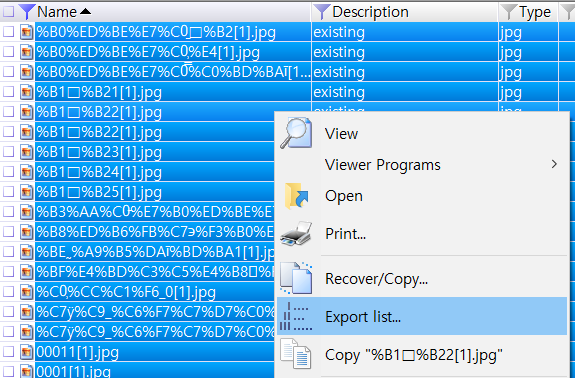This screenshot has height=378, width=576.
Task: Select file 00011[1].jpg
Action: point(78,352)
